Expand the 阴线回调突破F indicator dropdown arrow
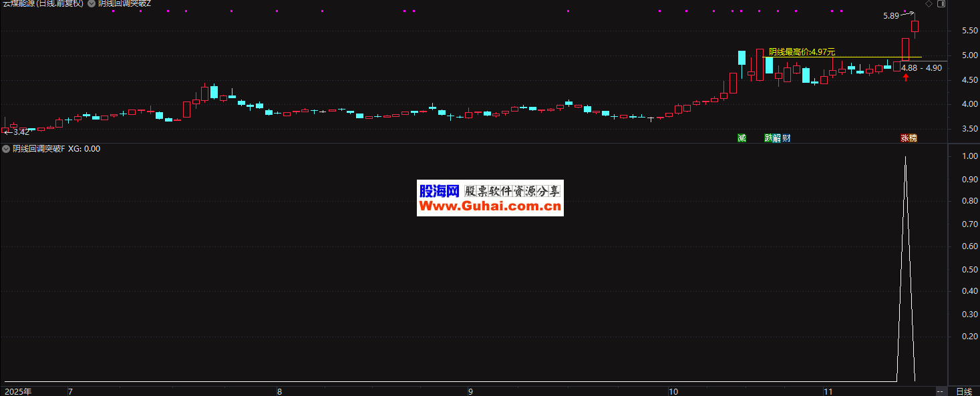The height and width of the screenshot is (396, 980). [x=6, y=149]
